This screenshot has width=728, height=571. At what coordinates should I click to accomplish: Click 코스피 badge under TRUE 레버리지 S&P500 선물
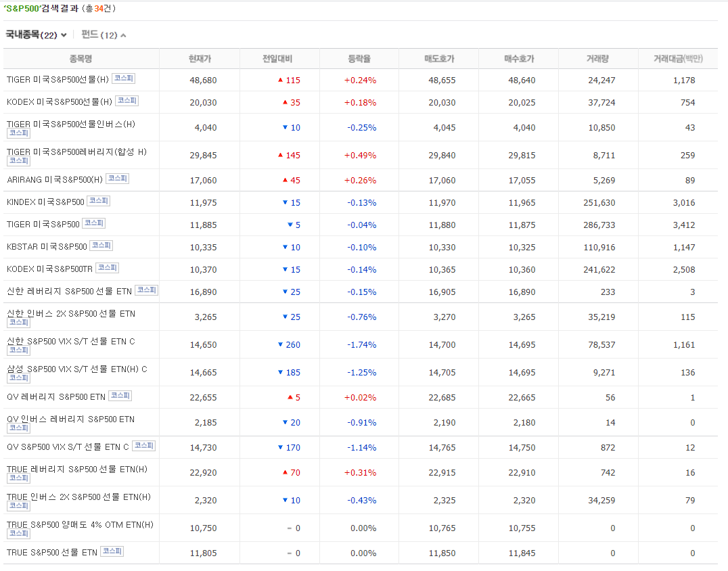[x=18, y=478]
